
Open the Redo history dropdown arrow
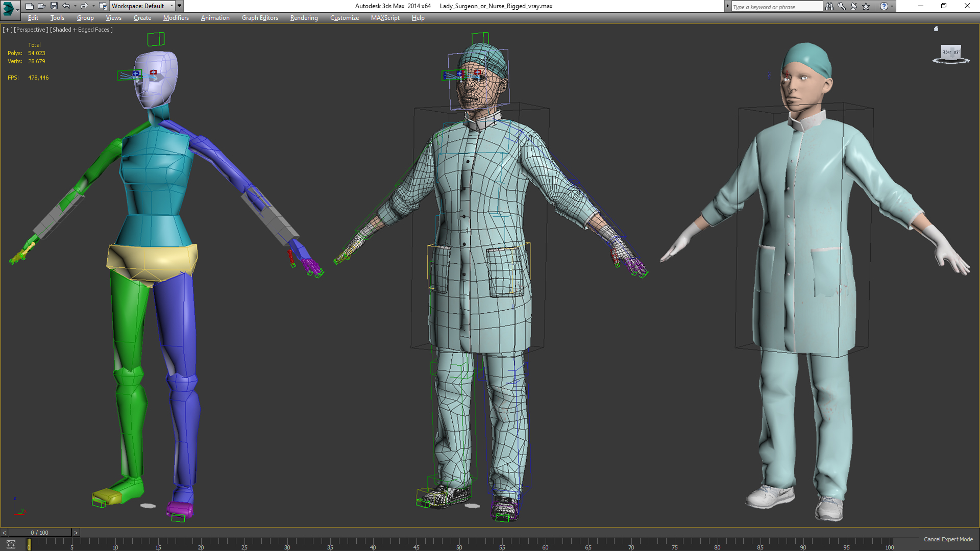pos(93,6)
